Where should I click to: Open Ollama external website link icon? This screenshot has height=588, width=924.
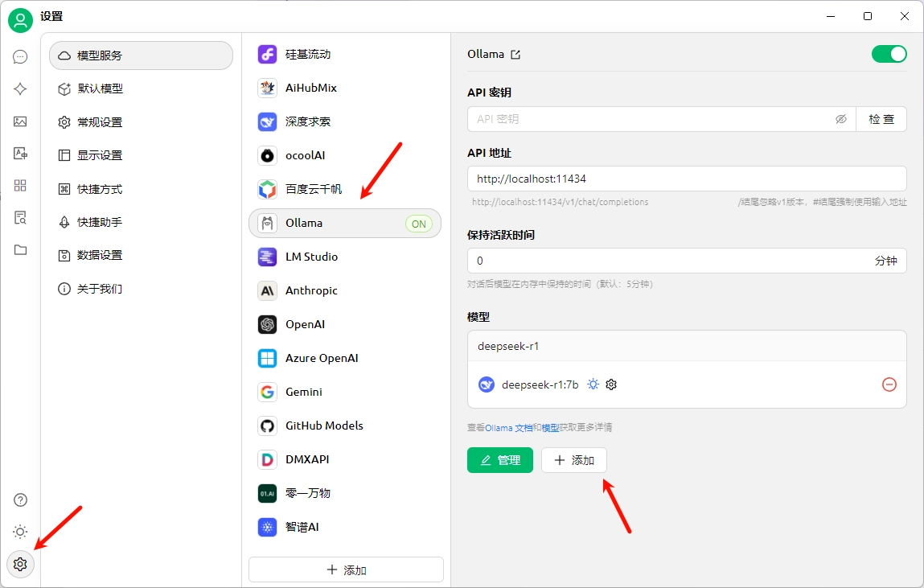click(x=515, y=55)
